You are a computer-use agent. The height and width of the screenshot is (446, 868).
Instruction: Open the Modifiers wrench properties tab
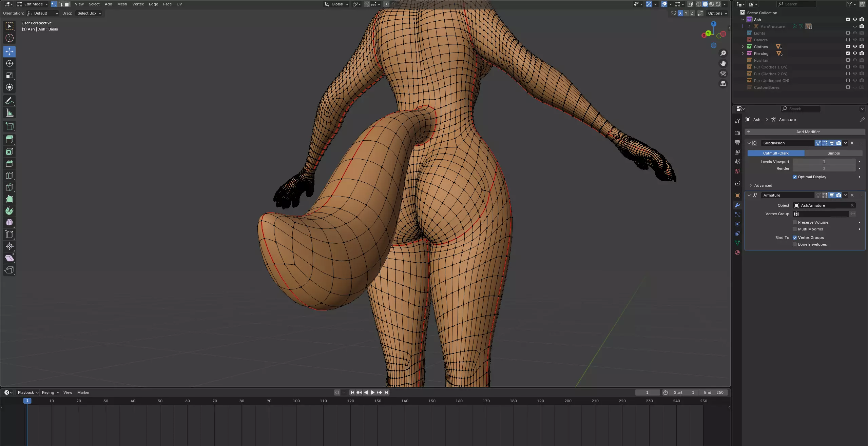(x=737, y=205)
